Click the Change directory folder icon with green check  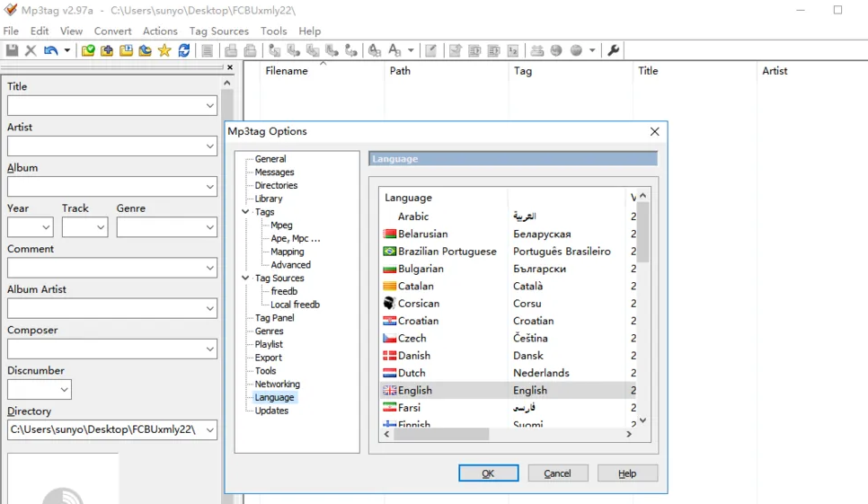pos(87,50)
